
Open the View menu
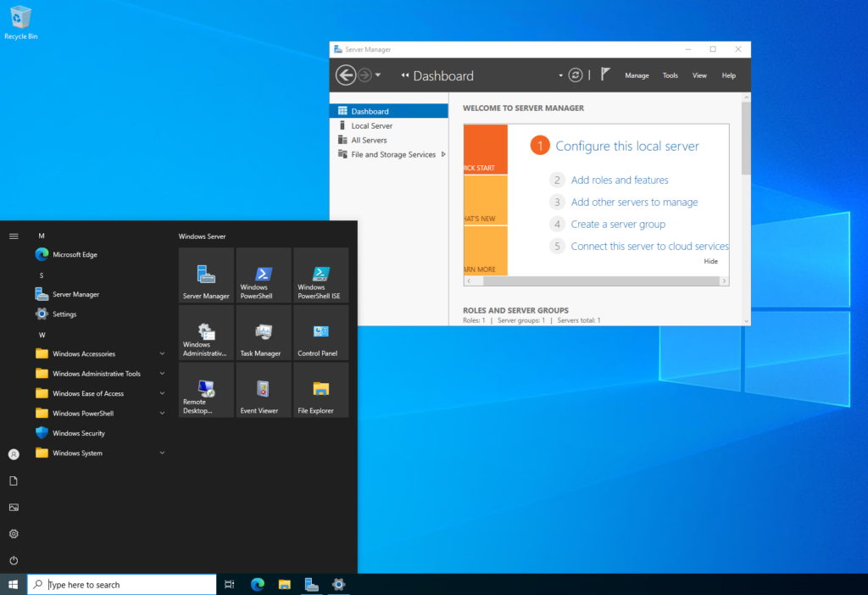click(x=699, y=75)
